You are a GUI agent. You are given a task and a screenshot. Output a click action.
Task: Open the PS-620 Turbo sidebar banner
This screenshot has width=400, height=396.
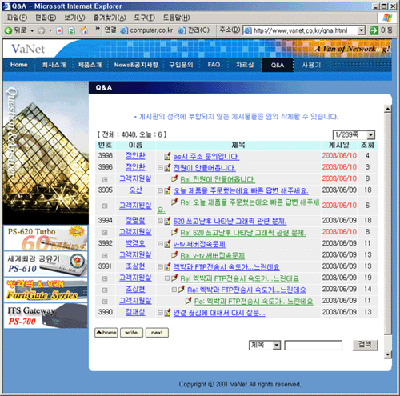pos(45,238)
